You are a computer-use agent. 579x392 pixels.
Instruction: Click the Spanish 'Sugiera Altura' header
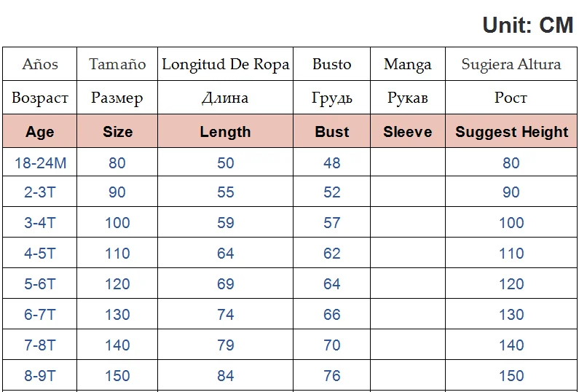coord(511,64)
